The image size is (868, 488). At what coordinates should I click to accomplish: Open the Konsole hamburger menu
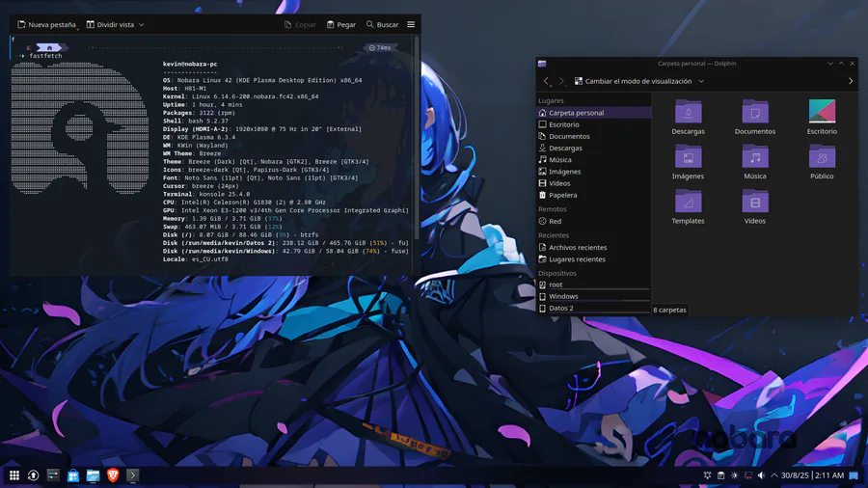pyautogui.click(x=411, y=24)
